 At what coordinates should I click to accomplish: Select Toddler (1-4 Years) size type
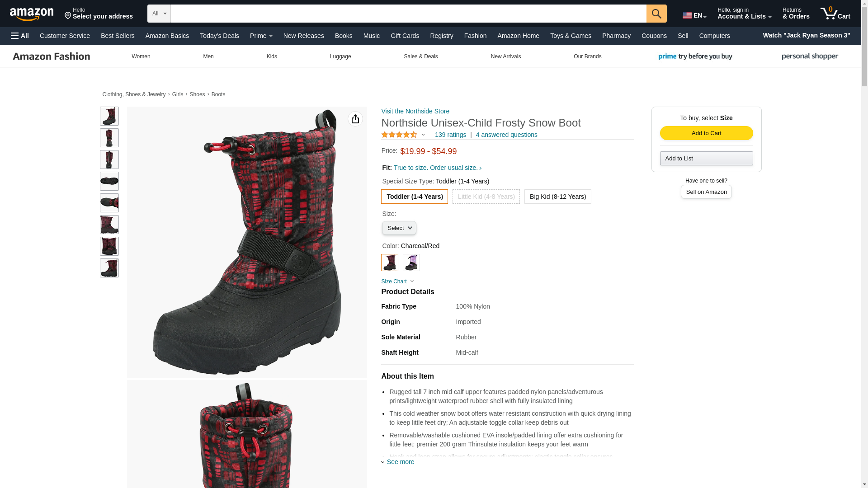[x=415, y=197]
